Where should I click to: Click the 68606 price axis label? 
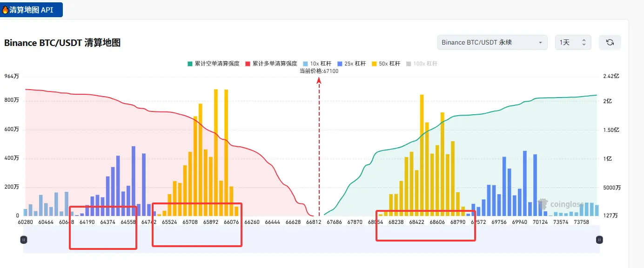click(437, 222)
